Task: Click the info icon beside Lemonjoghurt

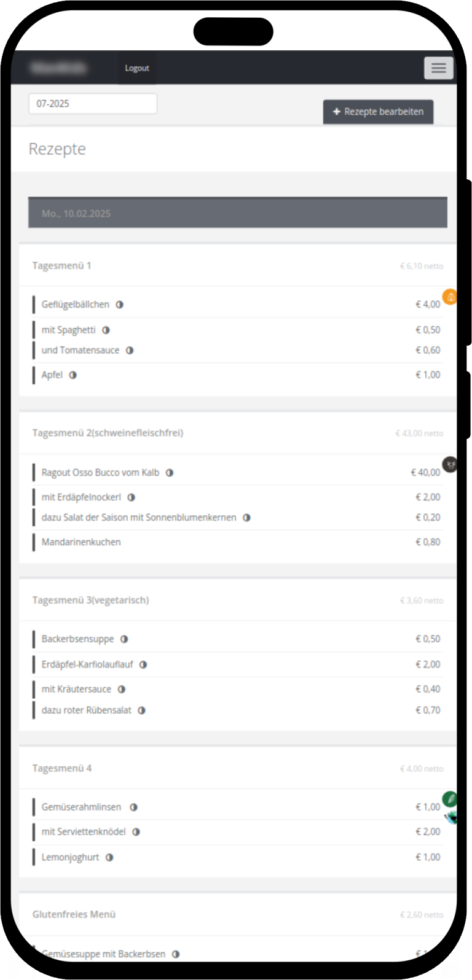Action: click(x=109, y=857)
